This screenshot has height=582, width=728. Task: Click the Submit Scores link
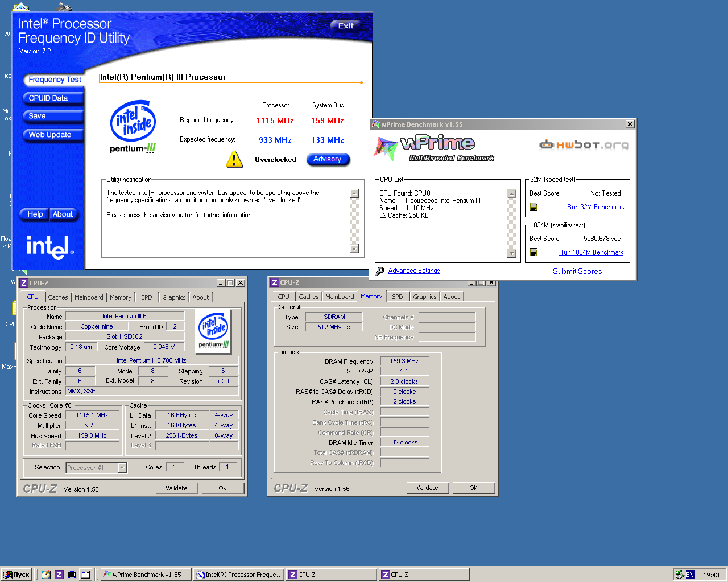[x=577, y=271]
